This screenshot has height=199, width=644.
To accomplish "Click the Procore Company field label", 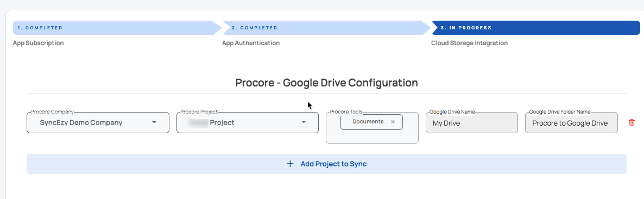I will [53, 112].
